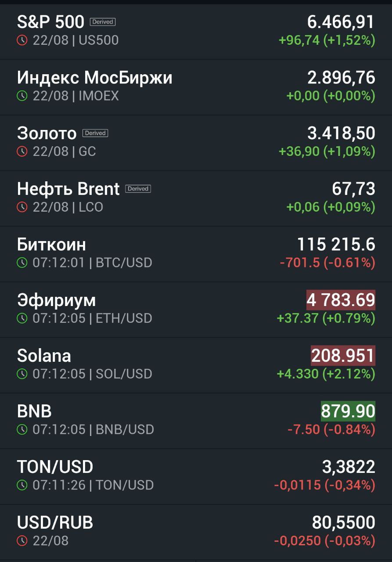Click the red clock icon under Золото

click(x=22, y=151)
